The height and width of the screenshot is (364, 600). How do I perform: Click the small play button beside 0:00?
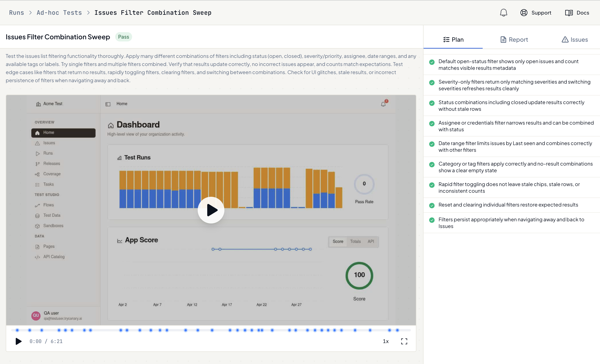pyautogui.click(x=19, y=341)
